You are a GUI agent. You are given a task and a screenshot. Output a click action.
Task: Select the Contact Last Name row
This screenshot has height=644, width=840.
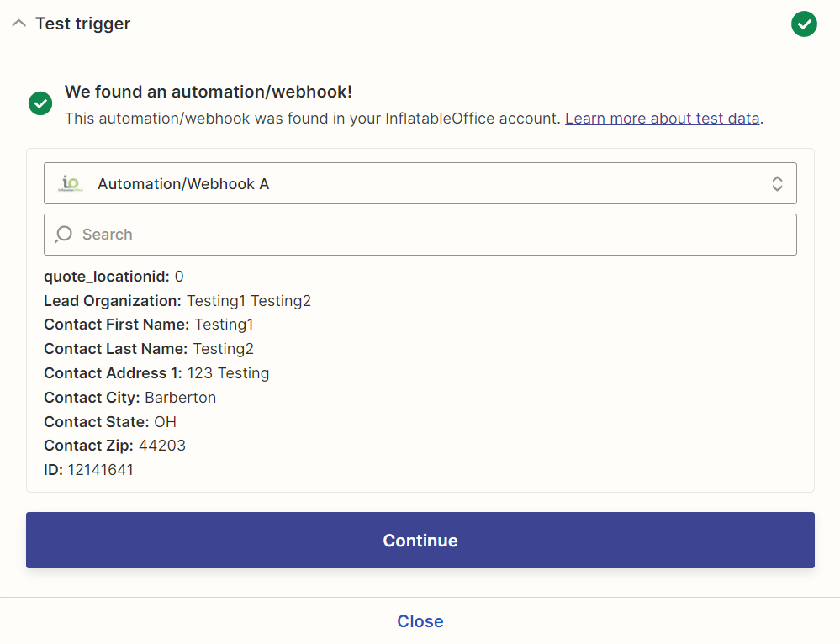pyautogui.click(x=148, y=349)
